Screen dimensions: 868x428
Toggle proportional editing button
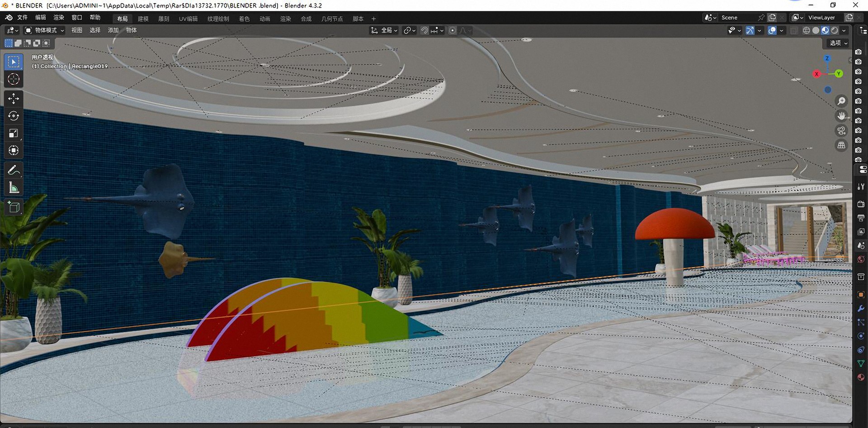(453, 30)
